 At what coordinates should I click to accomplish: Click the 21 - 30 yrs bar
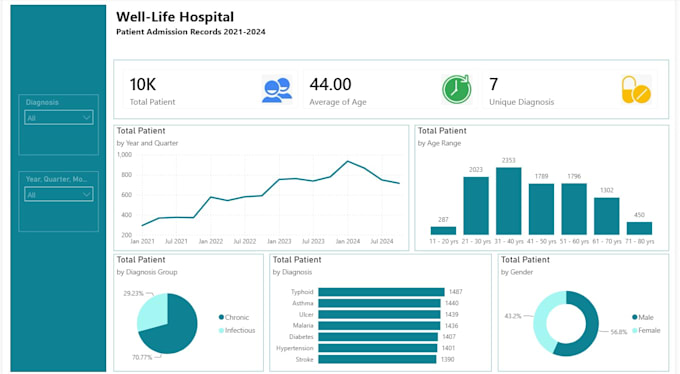pos(476,206)
